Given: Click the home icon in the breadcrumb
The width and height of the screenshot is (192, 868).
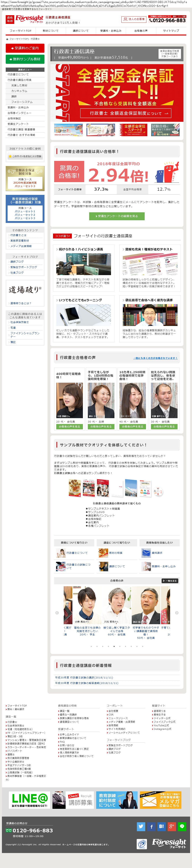Looking at the screenshot, I should point(7,39).
